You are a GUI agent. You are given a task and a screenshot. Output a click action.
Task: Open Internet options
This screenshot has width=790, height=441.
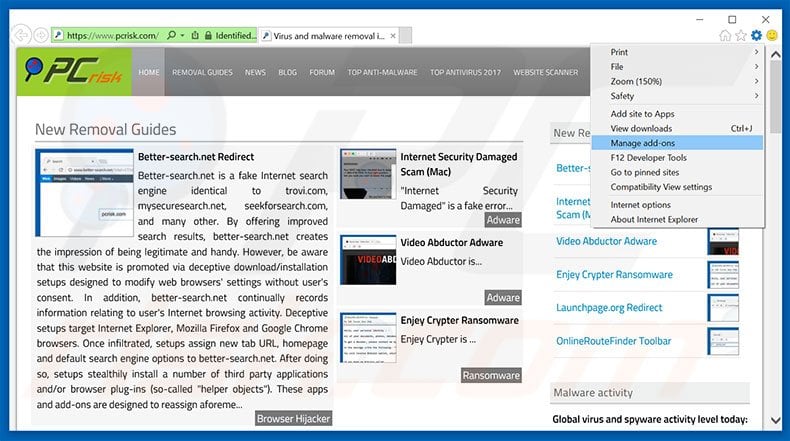[677, 205]
